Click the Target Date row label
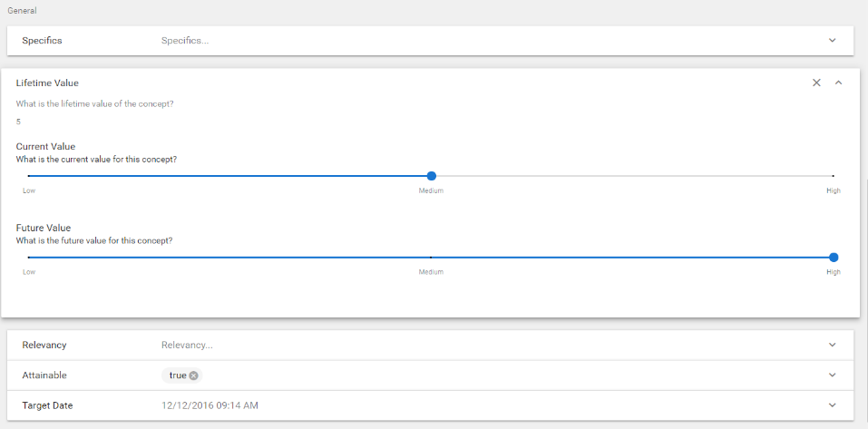 coord(47,405)
